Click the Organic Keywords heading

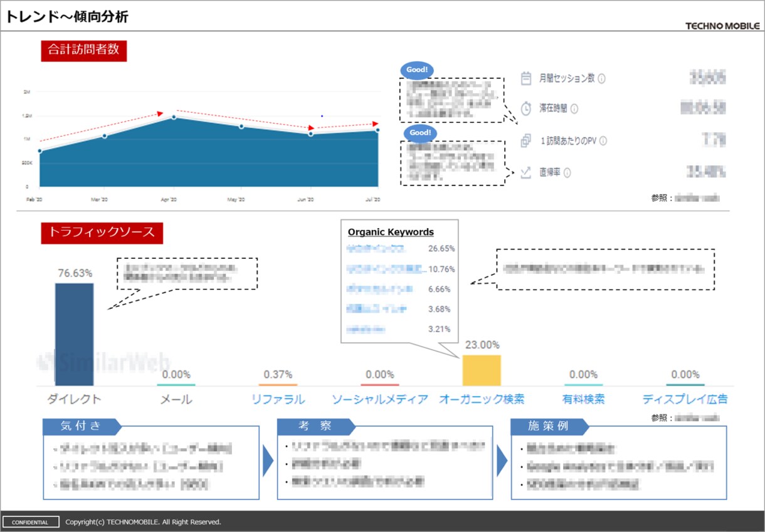[x=391, y=232]
